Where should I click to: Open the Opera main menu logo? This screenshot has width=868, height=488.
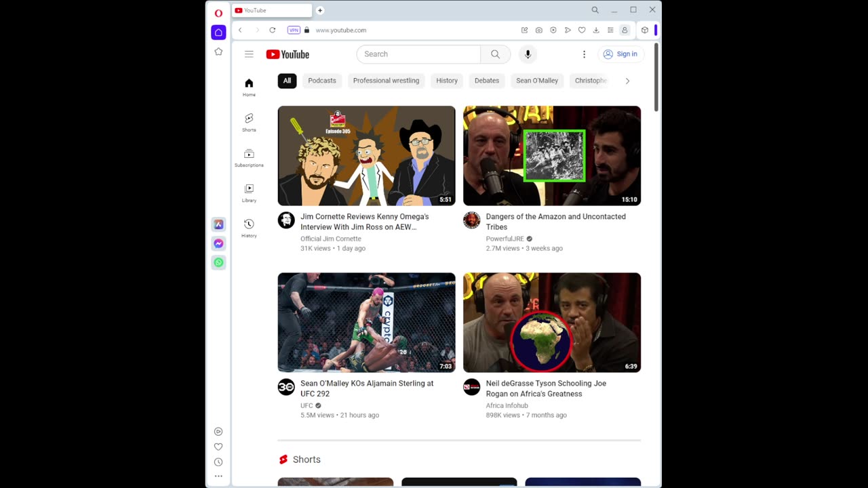pyautogui.click(x=218, y=13)
